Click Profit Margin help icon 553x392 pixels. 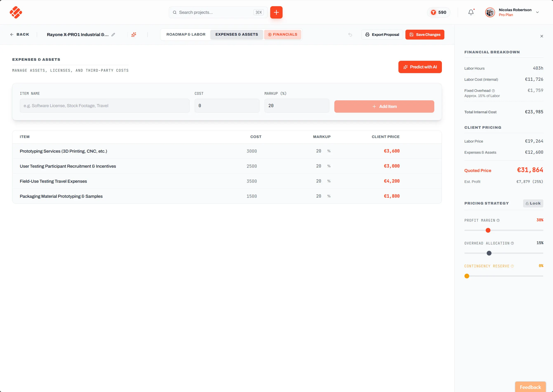[498, 220]
